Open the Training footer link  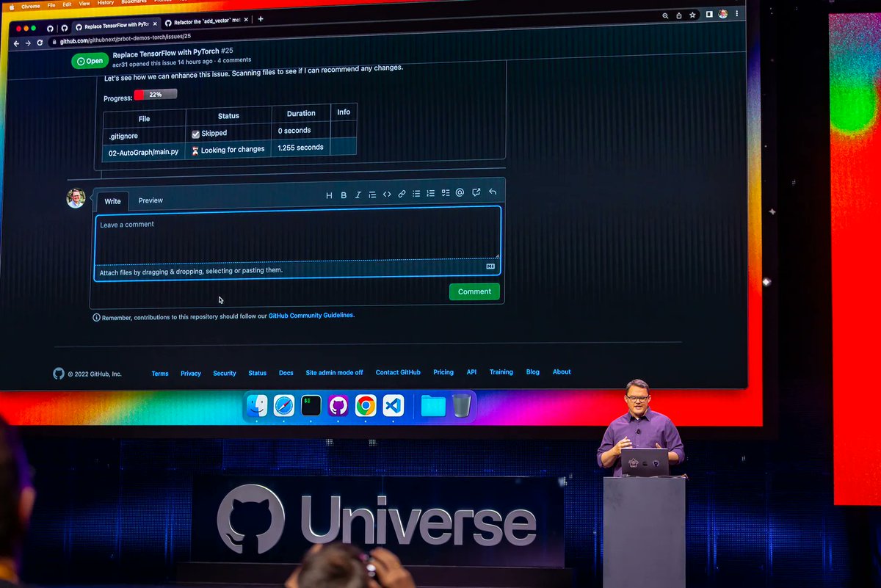501,372
